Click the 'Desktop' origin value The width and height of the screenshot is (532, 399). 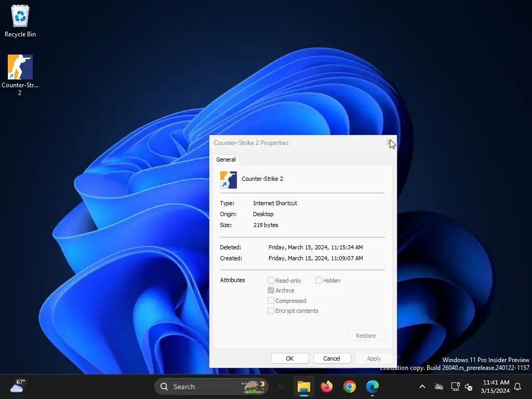[x=263, y=214]
